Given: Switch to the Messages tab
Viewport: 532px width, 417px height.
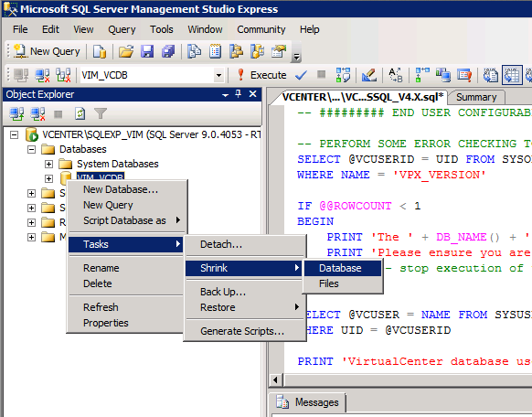Looking at the screenshot, I should 307,402.
